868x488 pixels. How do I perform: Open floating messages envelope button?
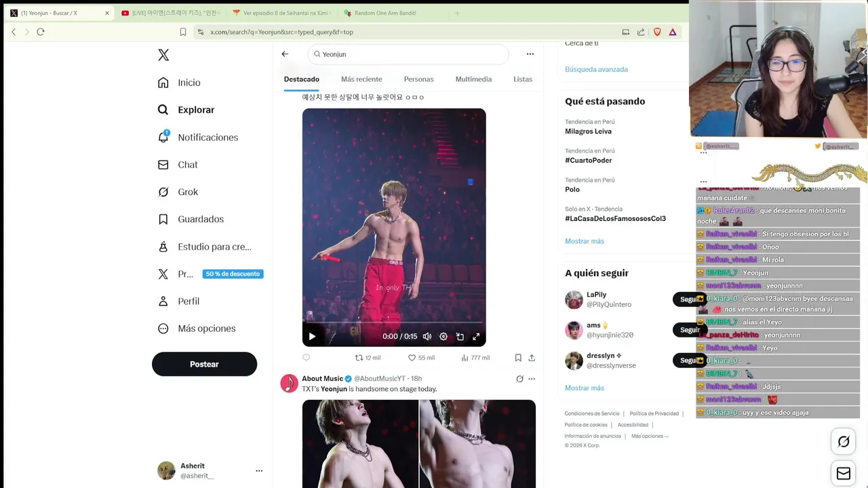point(844,474)
